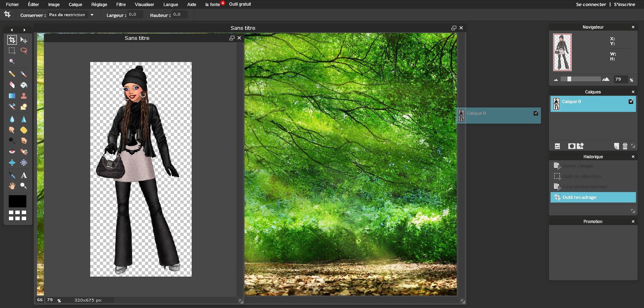Toggle layer settings icon in Calques panel
The image size is (644, 308).
pos(557,146)
